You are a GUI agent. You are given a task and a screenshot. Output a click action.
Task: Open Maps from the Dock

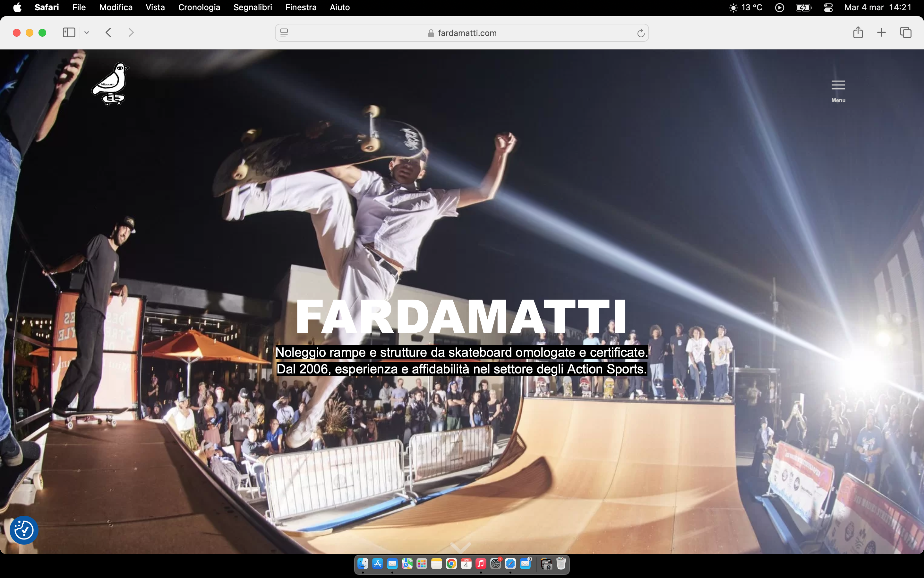pyautogui.click(x=407, y=564)
